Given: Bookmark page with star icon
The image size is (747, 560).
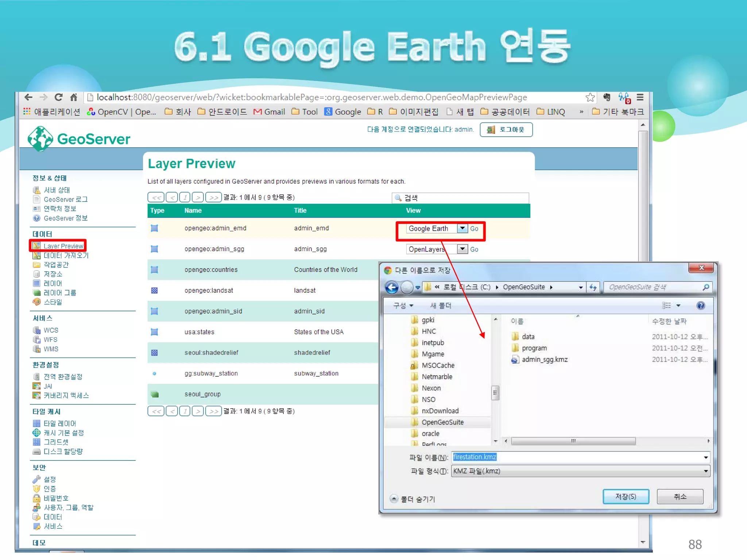Looking at the screenshot, I should tap(589, 97).
